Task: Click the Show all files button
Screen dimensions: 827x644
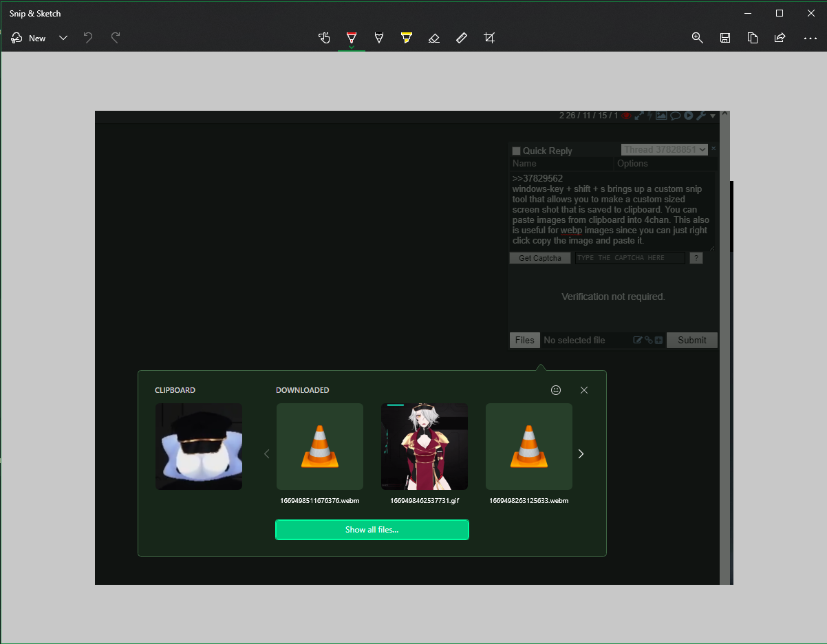Action: click(x=372, y=530)
